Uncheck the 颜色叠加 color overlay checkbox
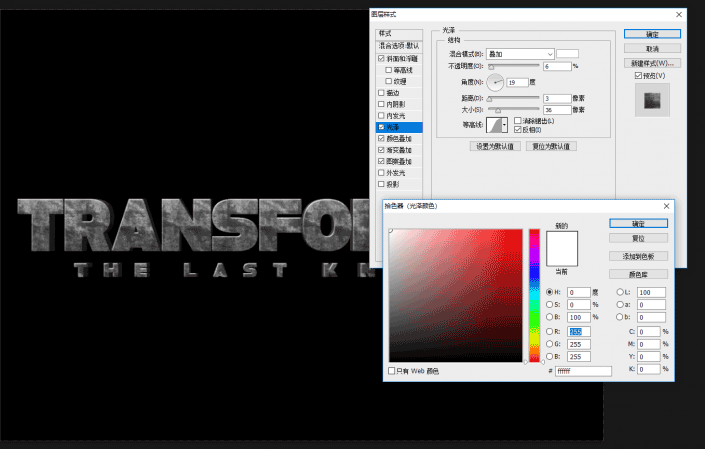 tap(381, 138)
